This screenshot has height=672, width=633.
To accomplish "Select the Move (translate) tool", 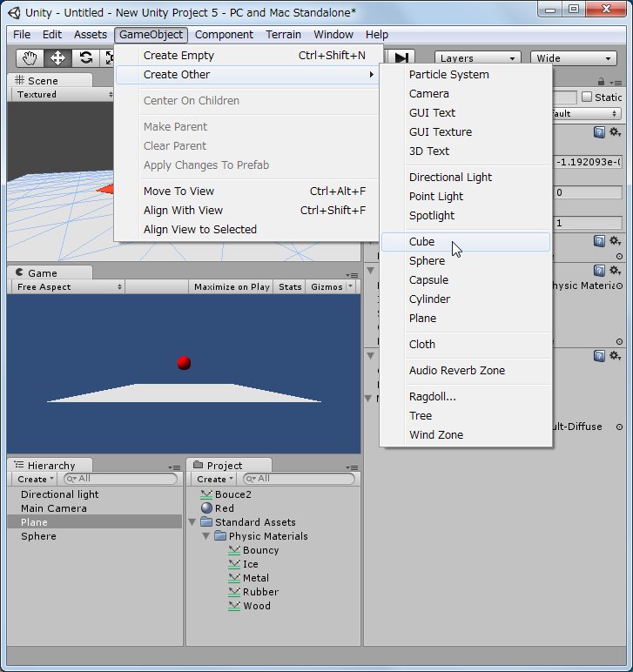I will tap(57, 57).
